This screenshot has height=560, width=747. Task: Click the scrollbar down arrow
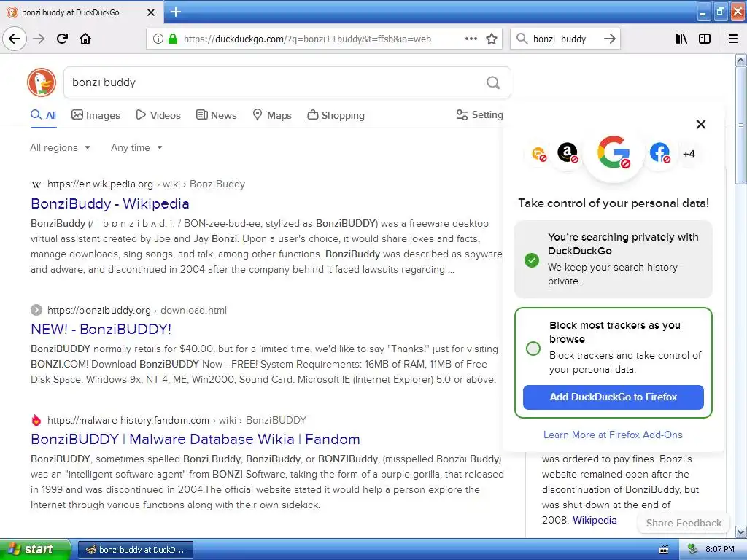click(x=741, y=532)
